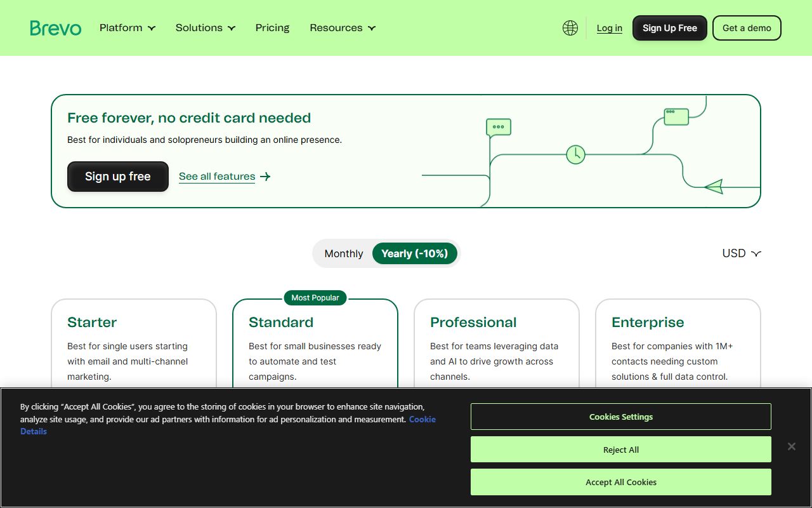Select Monthly billing option
The image size is (812, 508).
coord(344,253)
